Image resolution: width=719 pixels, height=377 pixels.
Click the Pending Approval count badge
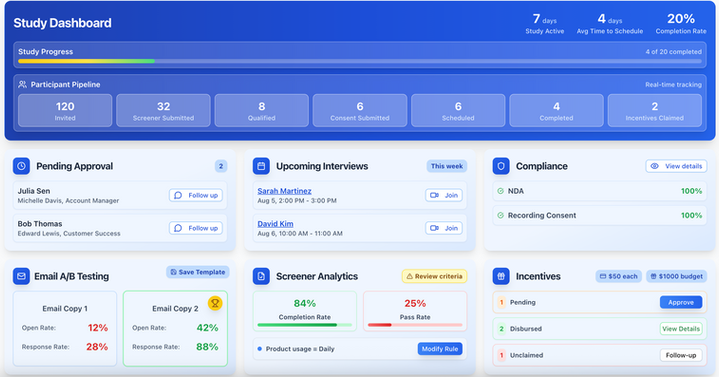click(221, 166)
